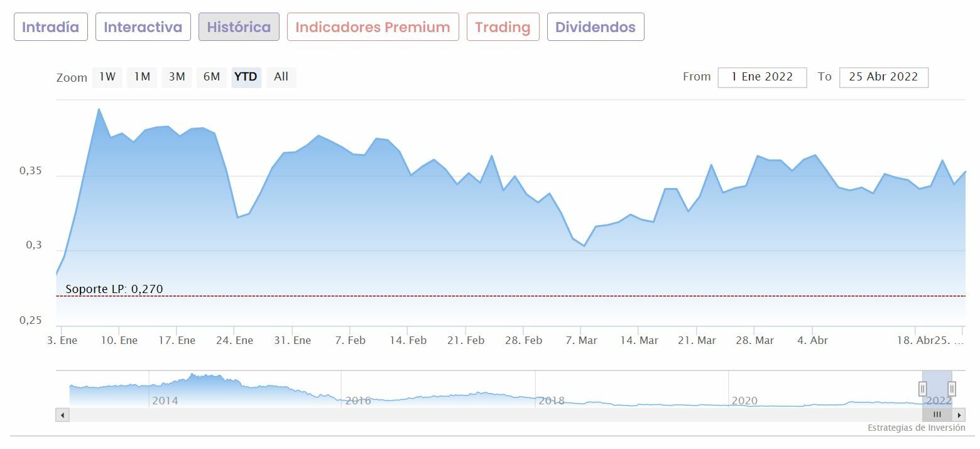Show All historical data range
This screenshot has height=449, width=980.
pos(281,77)
